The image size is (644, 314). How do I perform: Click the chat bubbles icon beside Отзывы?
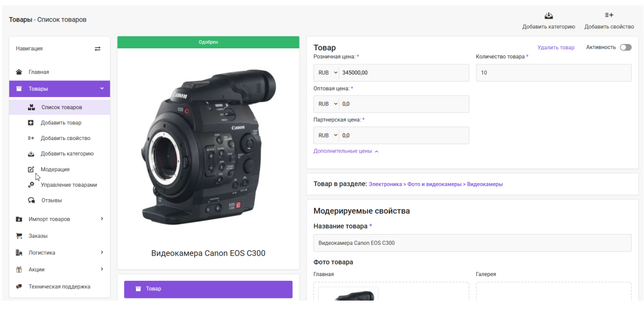[31, 200]
